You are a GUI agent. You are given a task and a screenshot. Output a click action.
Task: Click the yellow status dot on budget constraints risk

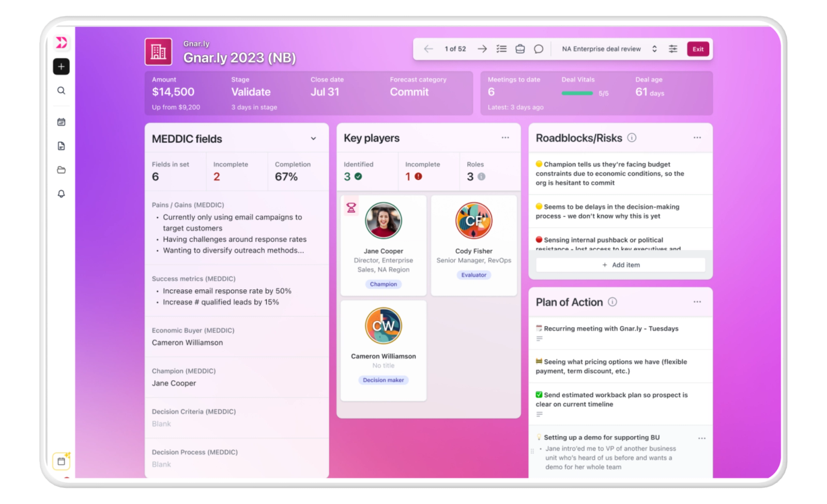point(539,164)
